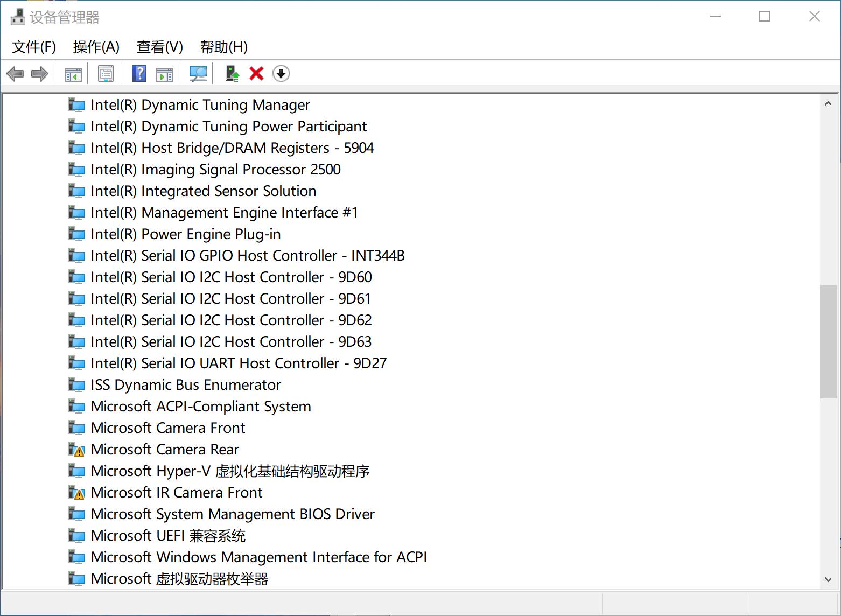Open the 操作(A) menu
The image size is (841, 616).
point(96,47)
